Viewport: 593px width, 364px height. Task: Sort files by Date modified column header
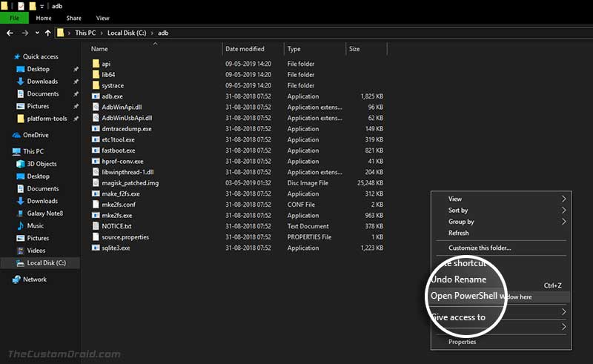pyautogui.click(x=245, y=49)
